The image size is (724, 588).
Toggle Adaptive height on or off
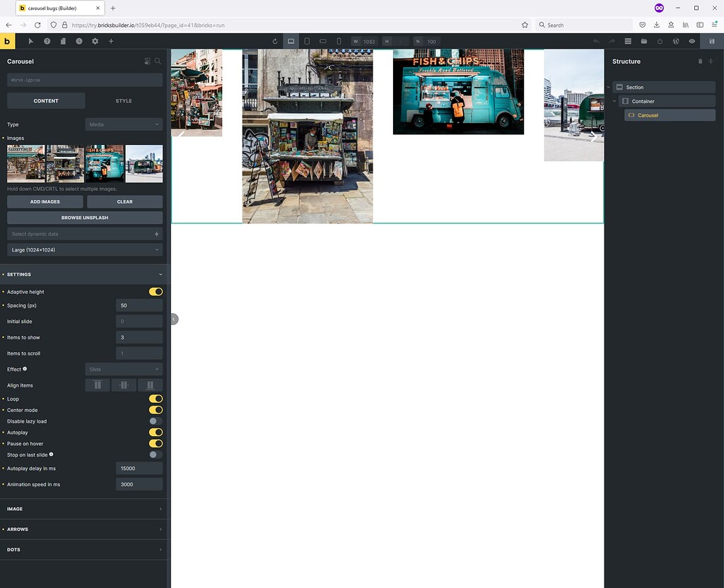point(156,291)
